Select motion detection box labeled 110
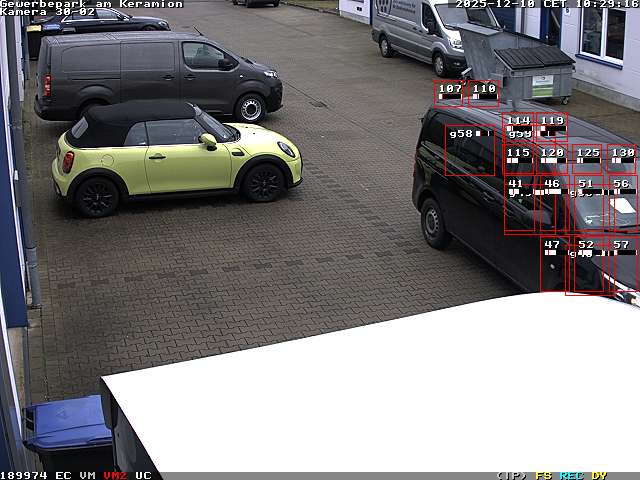The image size is (640, 480). tap(484, 93)
